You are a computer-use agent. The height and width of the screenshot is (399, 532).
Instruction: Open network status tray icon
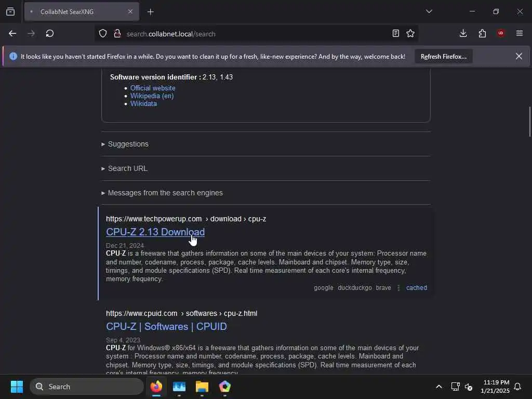pyautogui.click(x=455, y=387)
